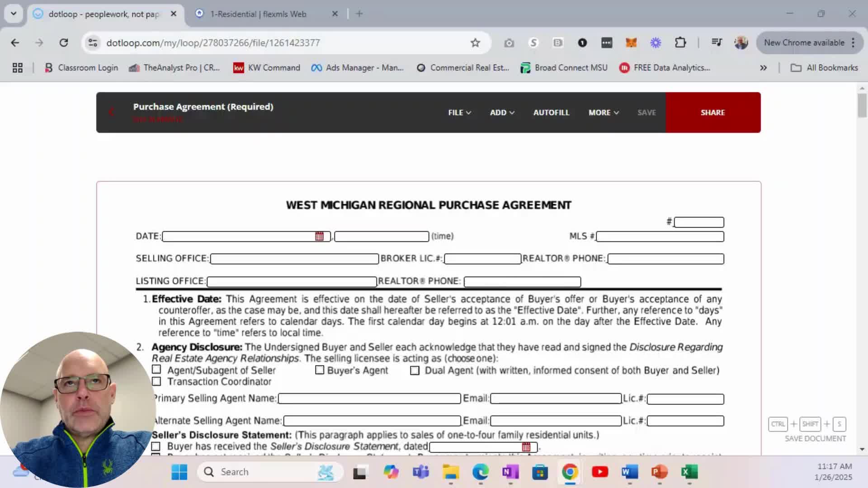Check the Transaction Coordinator box
This screenshot has height=488, width=868.
pos(156,381)
